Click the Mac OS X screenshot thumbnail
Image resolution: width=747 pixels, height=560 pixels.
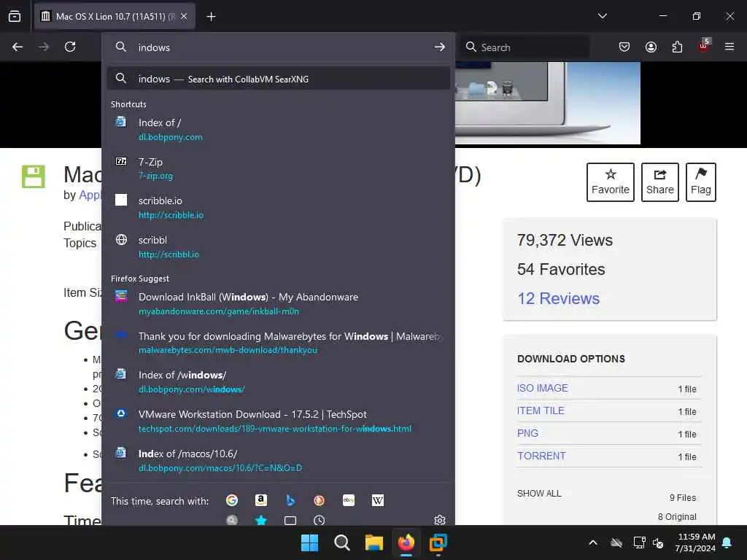[547, 103]
